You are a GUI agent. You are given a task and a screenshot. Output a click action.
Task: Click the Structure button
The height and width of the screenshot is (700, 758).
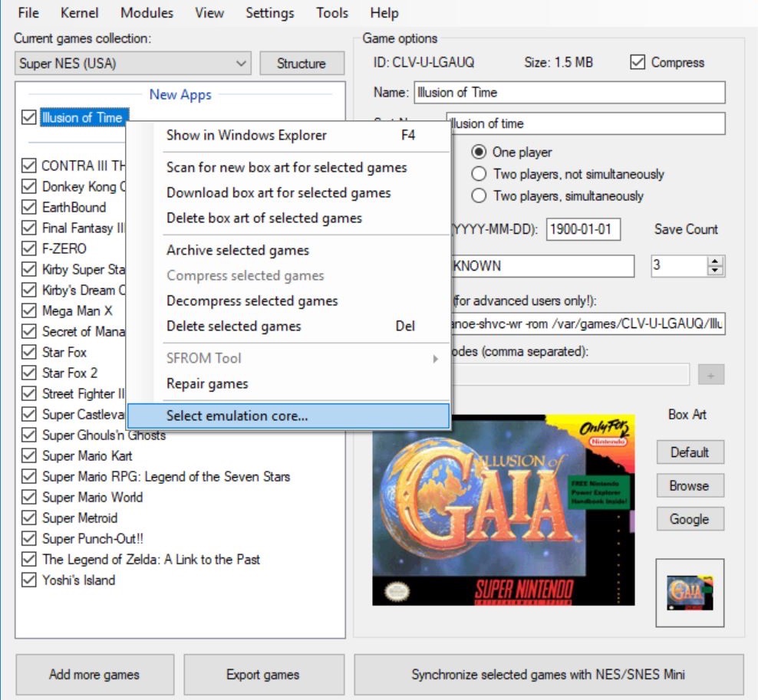[302, 64]
